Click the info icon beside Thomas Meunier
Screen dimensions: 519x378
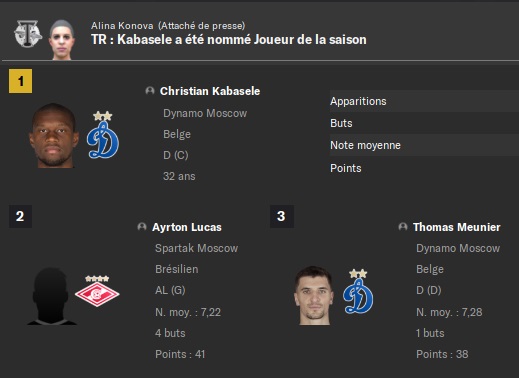click(x=403, y=227)
